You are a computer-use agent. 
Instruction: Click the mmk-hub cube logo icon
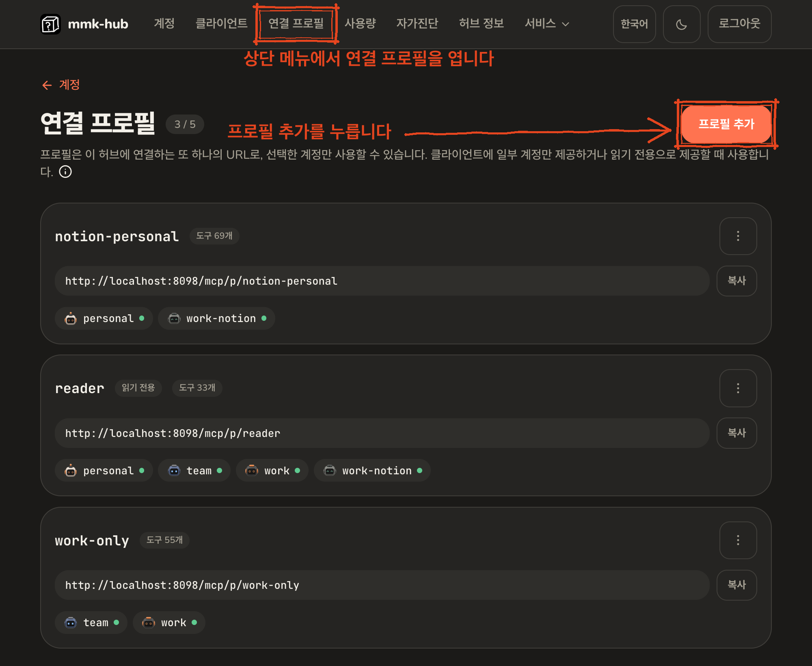(50, 24)
